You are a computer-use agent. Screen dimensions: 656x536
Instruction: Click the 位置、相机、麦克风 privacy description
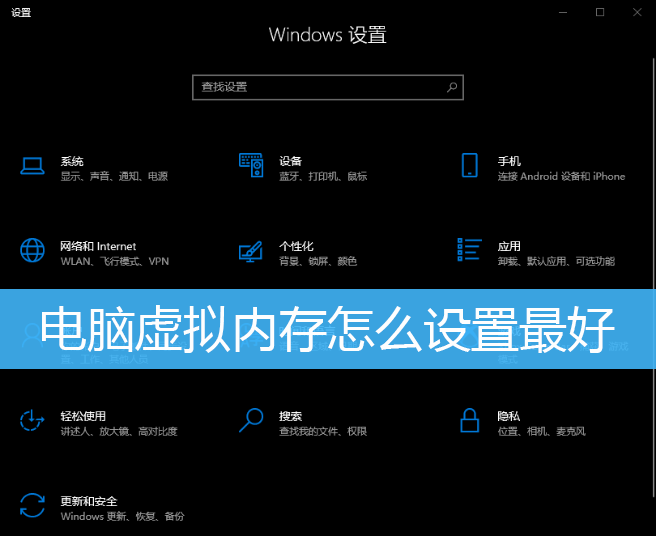tap(541, 431)
